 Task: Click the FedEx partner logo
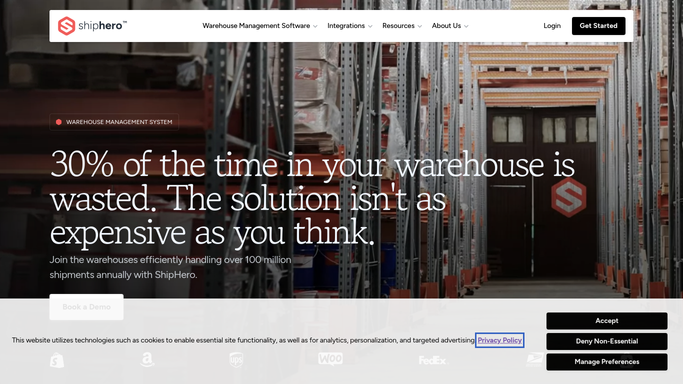[x=433, y=360]
